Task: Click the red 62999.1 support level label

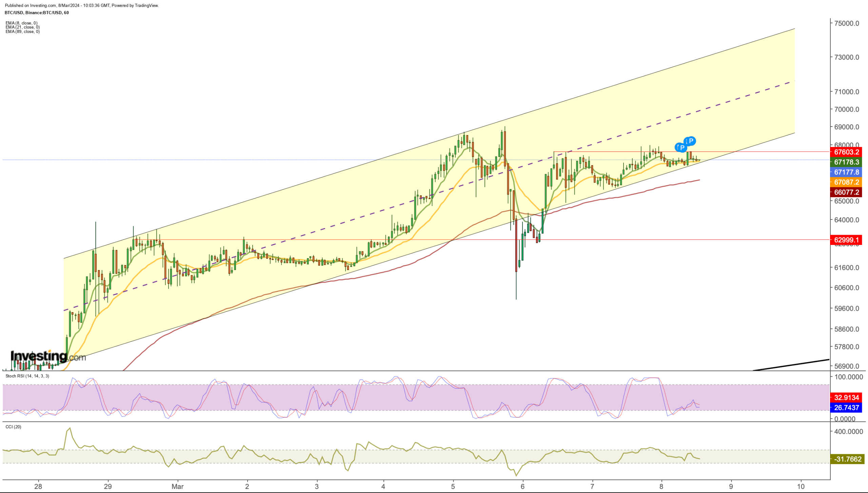Action: pos(846,240)
